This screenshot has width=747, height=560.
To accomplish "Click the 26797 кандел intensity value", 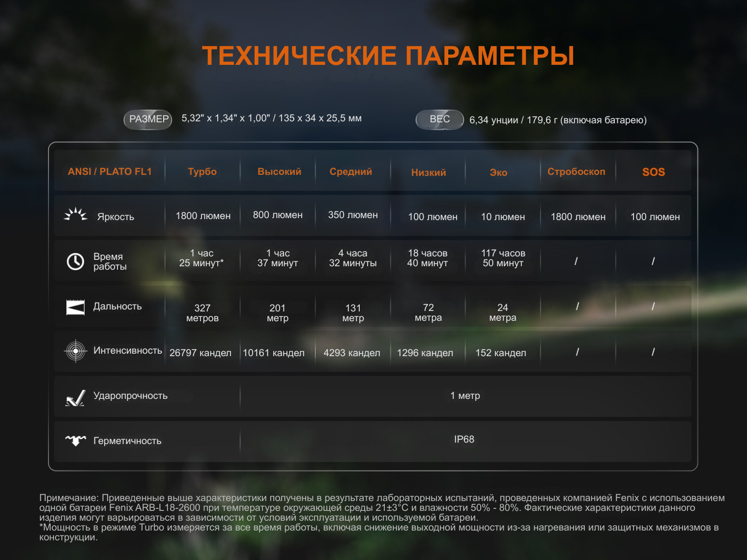I will click(200, 353).
